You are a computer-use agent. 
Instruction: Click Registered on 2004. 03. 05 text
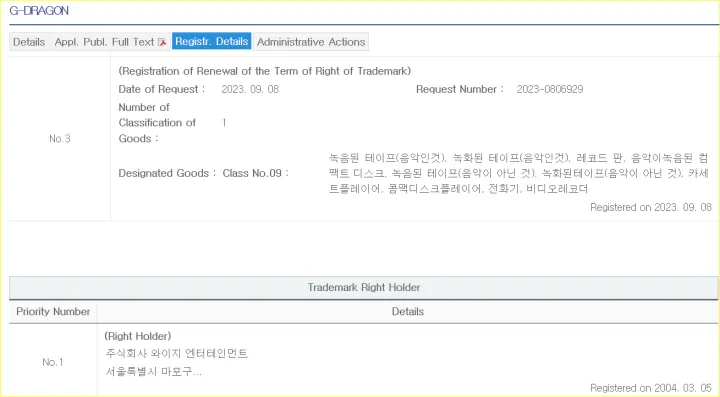[x=651, y=388]
